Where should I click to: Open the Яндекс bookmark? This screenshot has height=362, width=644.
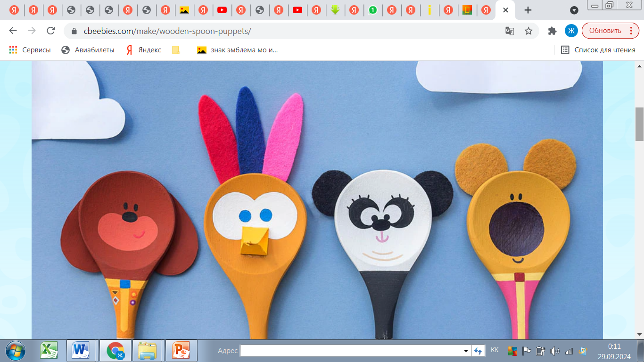coord(144,50)
